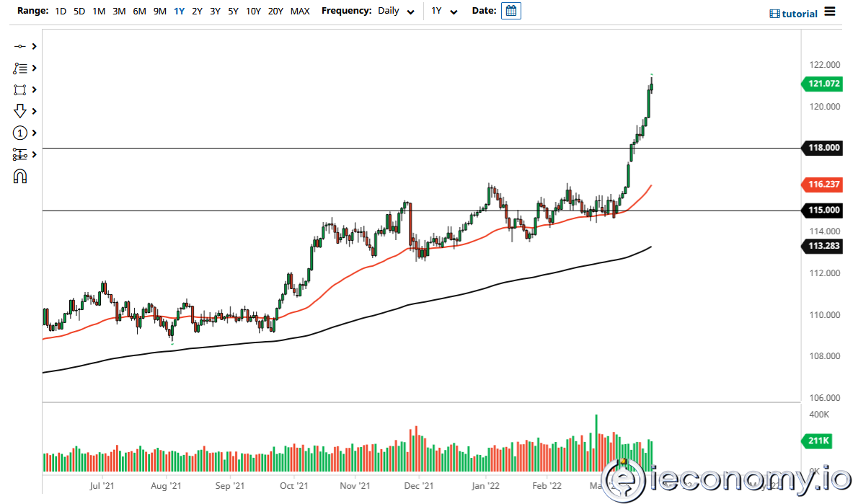Screen dimensions: 853x504
Task: Click the tutorial chart grid icon
Action: [776, 13]
